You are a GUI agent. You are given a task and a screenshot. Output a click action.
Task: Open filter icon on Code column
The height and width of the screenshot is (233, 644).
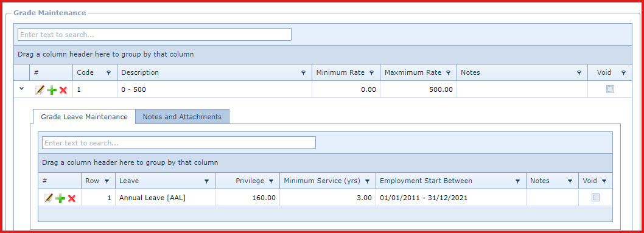108,73
